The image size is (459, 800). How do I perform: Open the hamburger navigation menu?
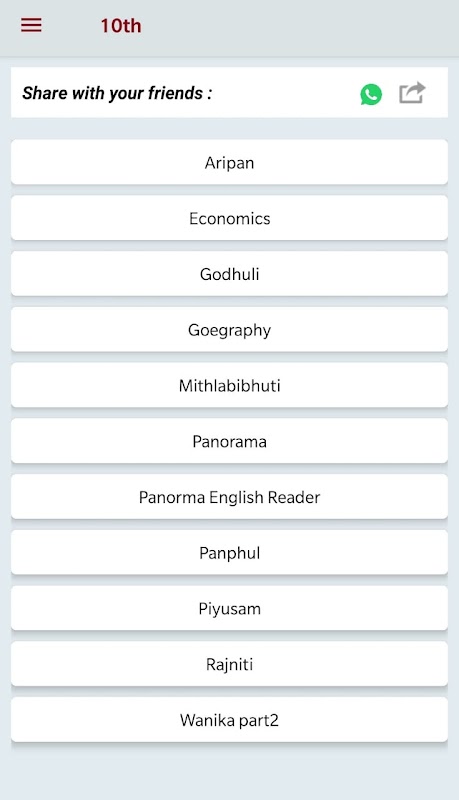(x=31, y=26)
